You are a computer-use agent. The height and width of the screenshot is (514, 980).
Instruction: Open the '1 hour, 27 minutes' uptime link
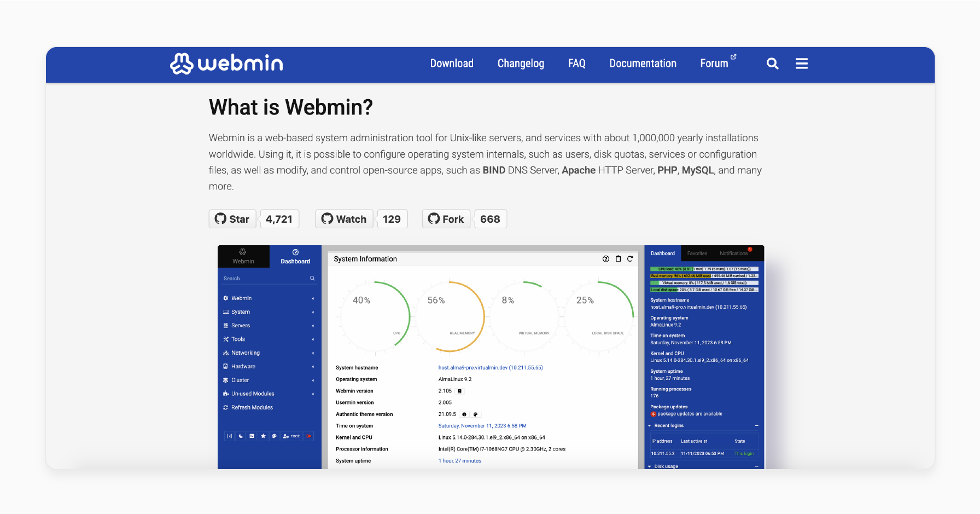click(x=459, y=461)
